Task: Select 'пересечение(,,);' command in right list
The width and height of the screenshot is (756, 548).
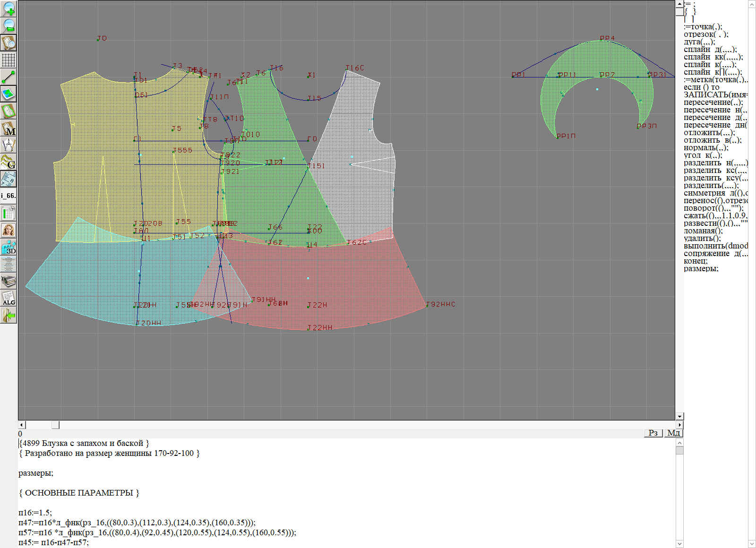Action: pos(713,103)
